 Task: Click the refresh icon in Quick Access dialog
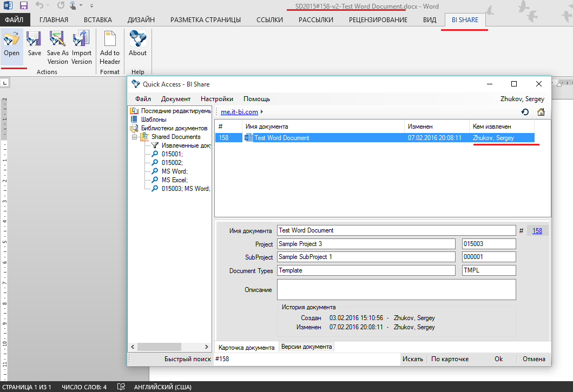[525, 112]
